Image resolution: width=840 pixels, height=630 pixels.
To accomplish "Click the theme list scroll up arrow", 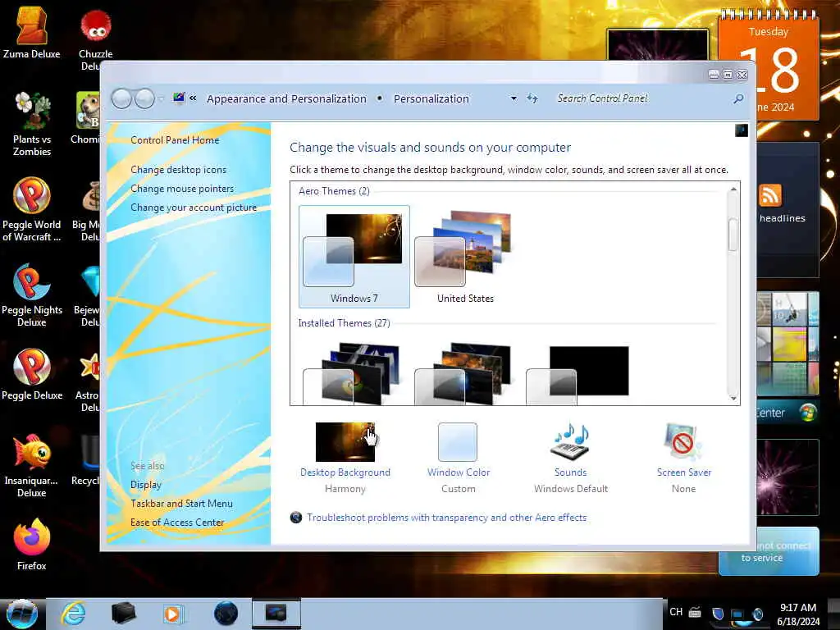I will [733, 189].
